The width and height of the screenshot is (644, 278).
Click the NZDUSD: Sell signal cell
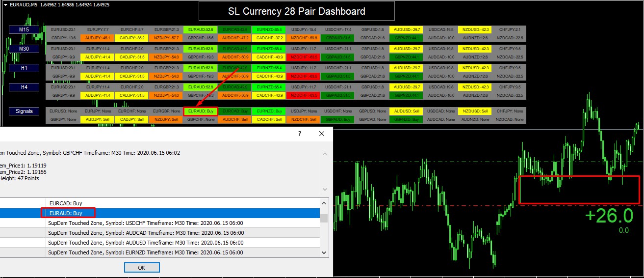pyautogui.click(x=475, y=111)
